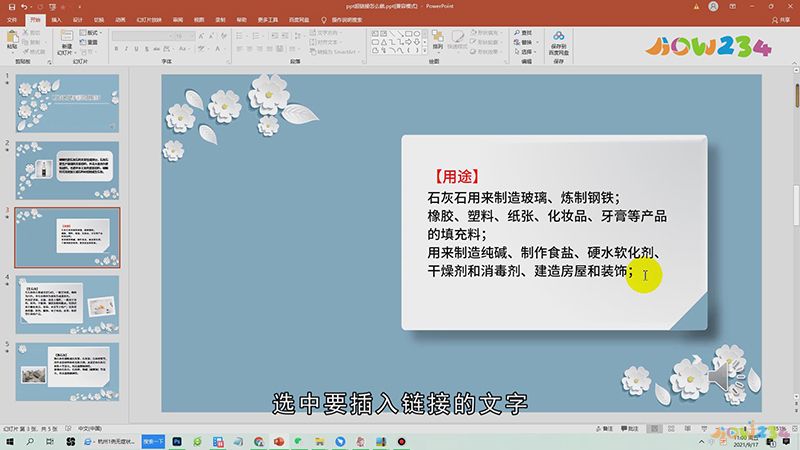The image size is (800, 450).
Task: Switch to the Insert (插入) tab
Action: pyautogui.click(x=56, y=20)
